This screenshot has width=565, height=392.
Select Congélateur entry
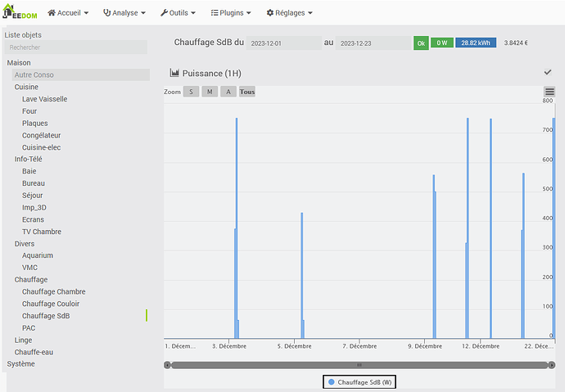coord(42,135)
